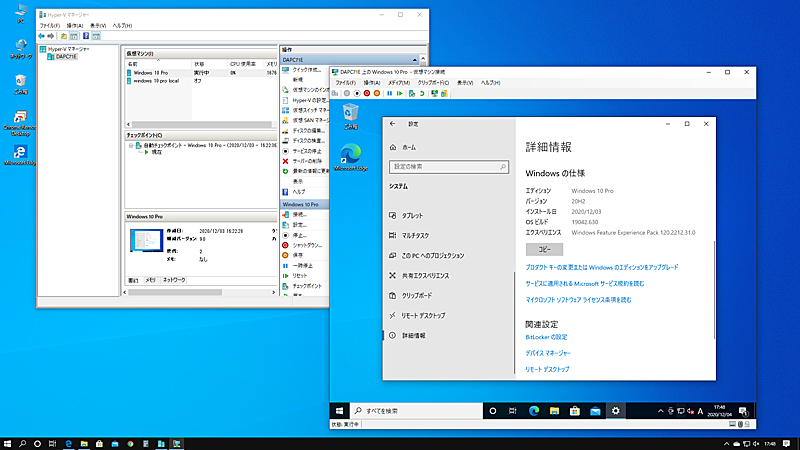Open Microsoft services agreement link
This screenshot has width=800, height=450.
[x=585, y=284]
